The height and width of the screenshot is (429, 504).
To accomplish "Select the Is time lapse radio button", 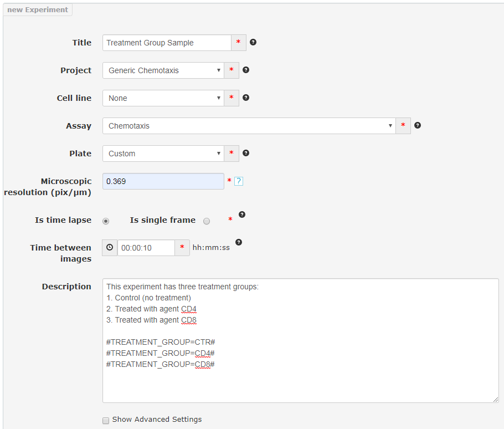I will pyautogui.click(x=106, y=221).
